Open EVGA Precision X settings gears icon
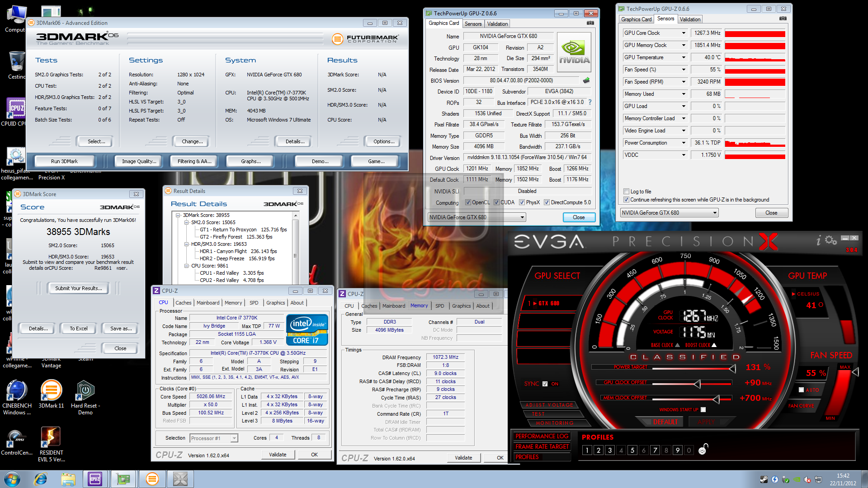Screen dimensions: 868x488 point(831,240)
